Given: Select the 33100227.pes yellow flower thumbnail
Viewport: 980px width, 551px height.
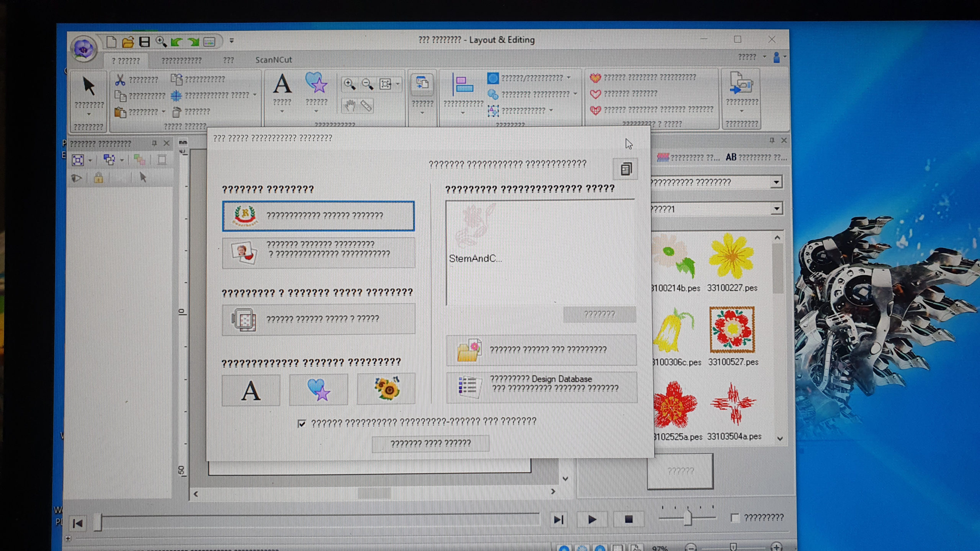Looking at the screenshot, I should tap(732, 263).
